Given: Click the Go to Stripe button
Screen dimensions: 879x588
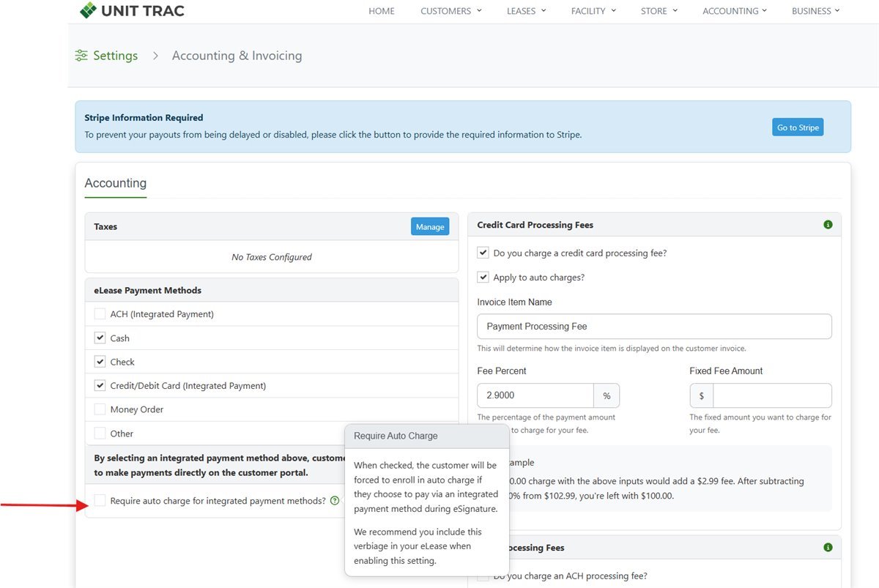Looking at the screenshot, I should coord(798,127).
